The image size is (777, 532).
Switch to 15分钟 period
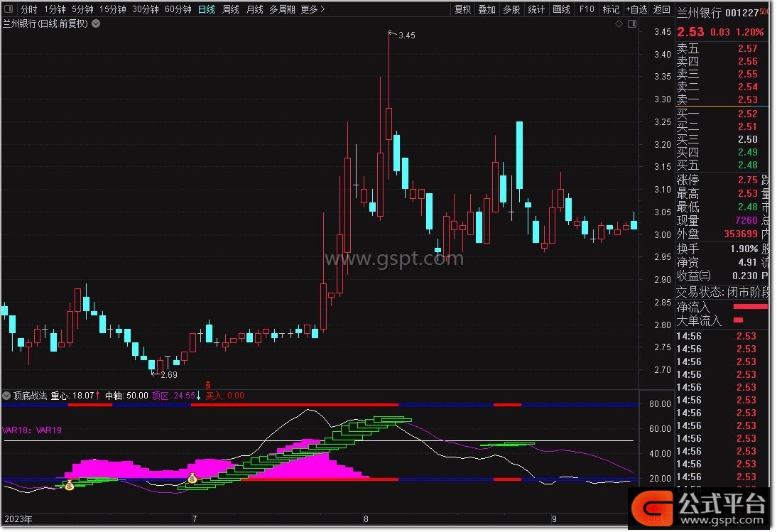pos(112,9)
